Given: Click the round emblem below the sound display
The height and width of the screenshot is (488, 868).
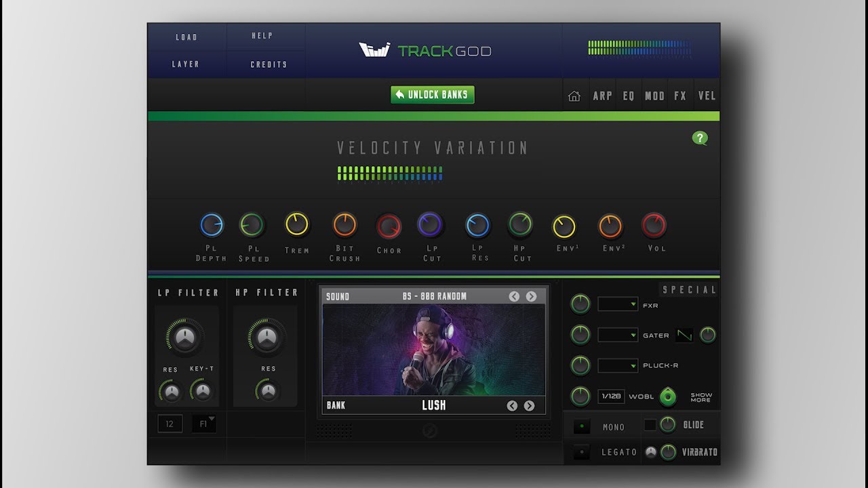Looking at the screenshot, I should tap(429, 431).
